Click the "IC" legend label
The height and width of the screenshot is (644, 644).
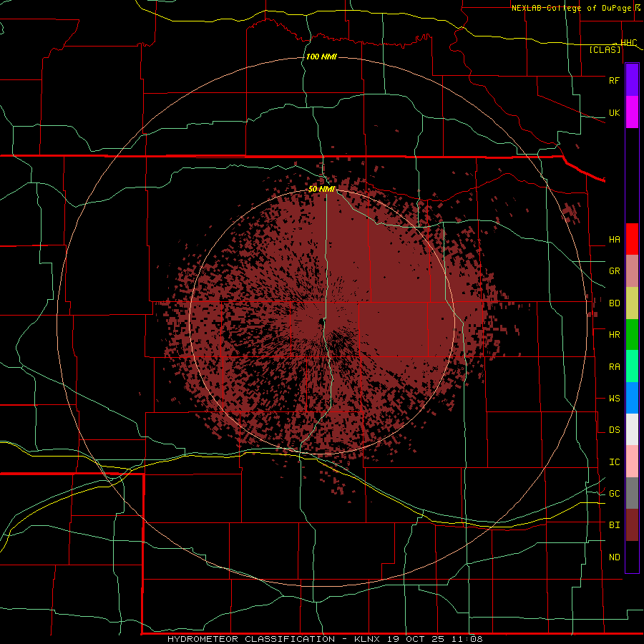(x=614, y=462)
